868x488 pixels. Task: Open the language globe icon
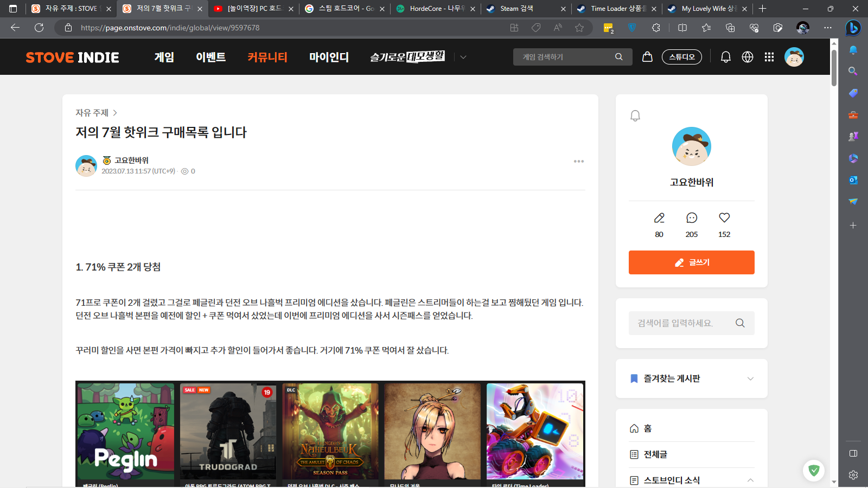pyautogui.click(x=748, y=57)
